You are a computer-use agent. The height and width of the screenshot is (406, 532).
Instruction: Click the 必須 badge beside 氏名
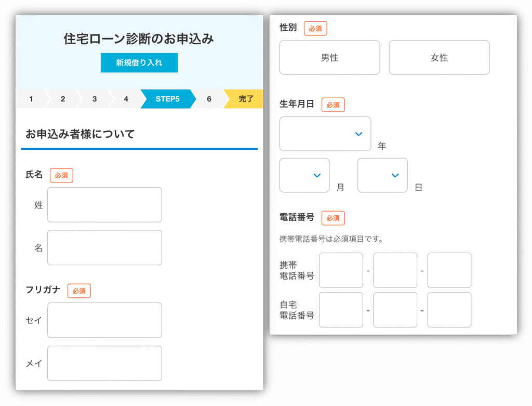[x=61, y=175]
